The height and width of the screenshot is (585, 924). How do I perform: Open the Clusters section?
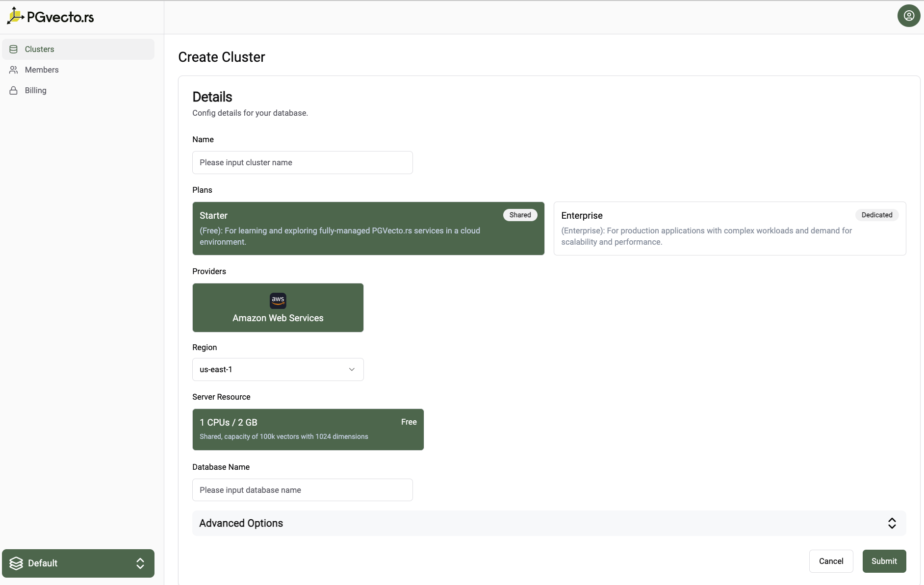[x=78, y=49]
